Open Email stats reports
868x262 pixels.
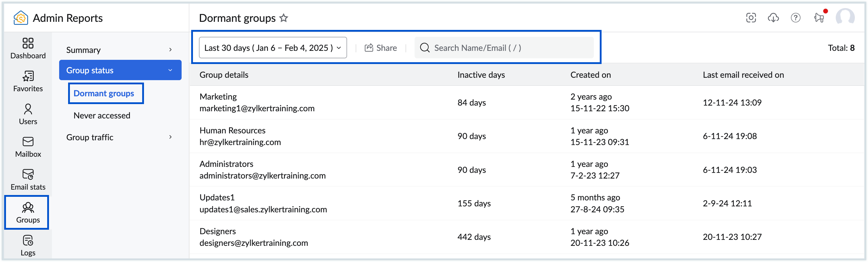[28, 179]
